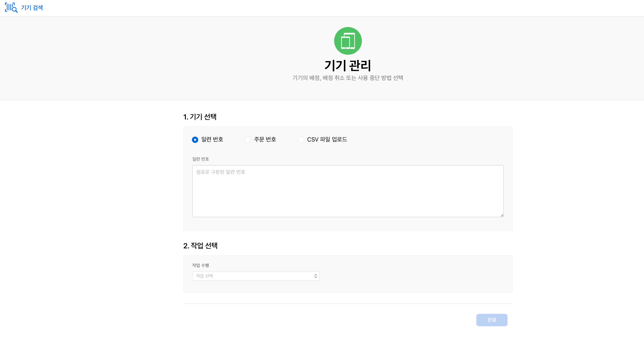Select the 일련 번호 radio button
Viewport: 644px width, 363px height.
[195, 140]
